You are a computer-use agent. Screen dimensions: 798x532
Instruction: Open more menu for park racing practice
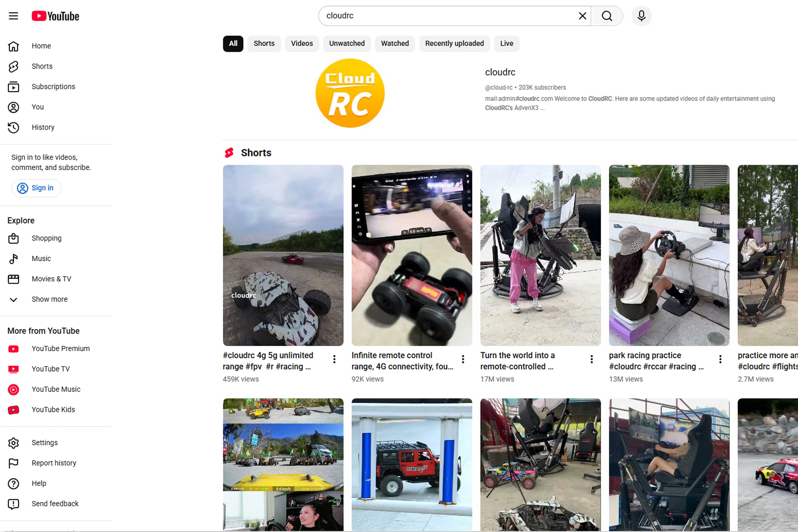click(x=720, y=359)
